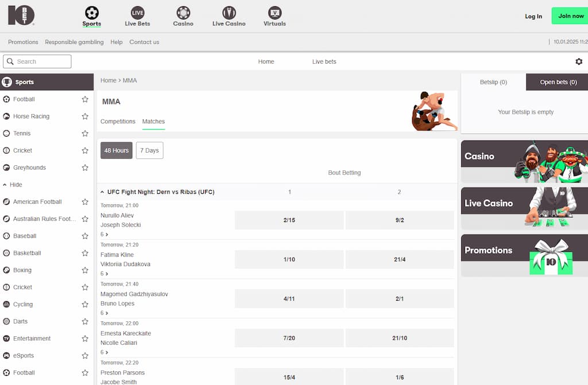The image size is (588, 385).
Task: Bet on Nurullo Aliev at 2/15
Action: click(289, 220)
